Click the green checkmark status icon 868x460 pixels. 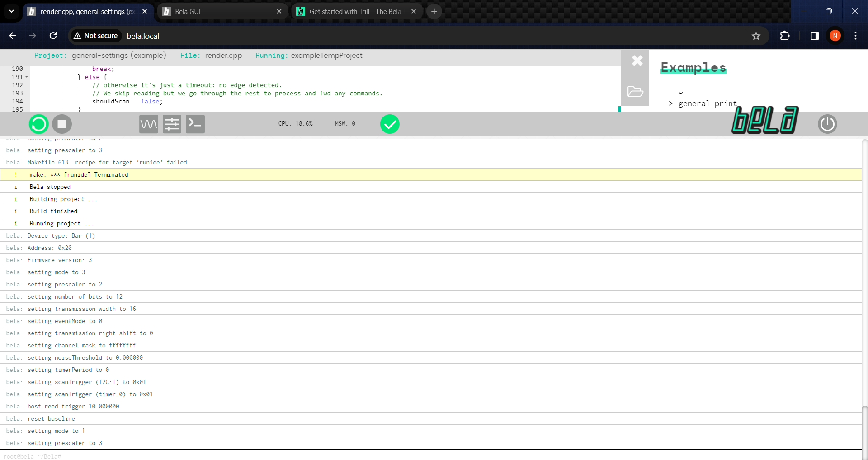[390, 124]
